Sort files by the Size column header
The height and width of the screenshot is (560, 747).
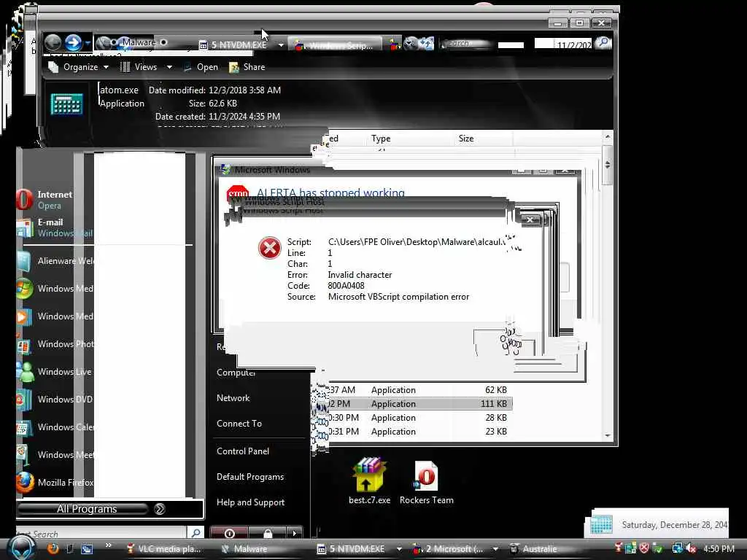(x=466, y=139)
